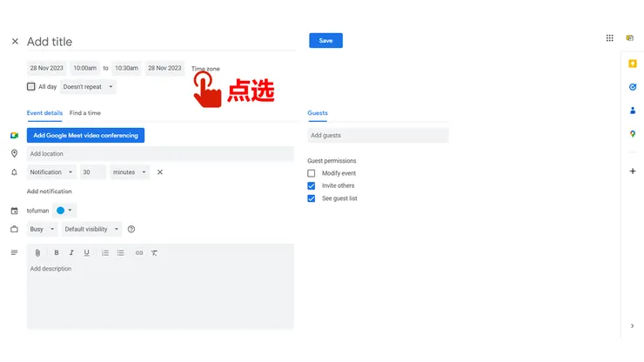Click the Google Meet camera icon
The height and width of the screenshot is (362, 644).
(x=15, y=135)
